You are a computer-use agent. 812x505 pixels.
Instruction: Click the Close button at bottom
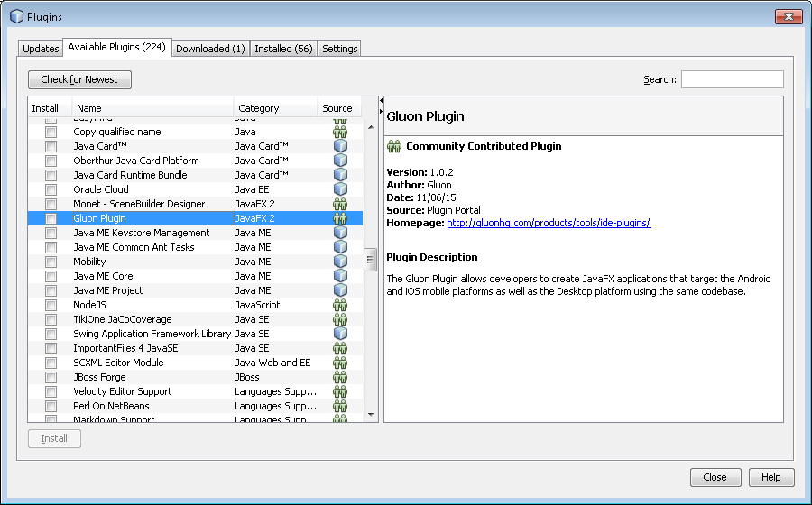[x=715, y=477]
